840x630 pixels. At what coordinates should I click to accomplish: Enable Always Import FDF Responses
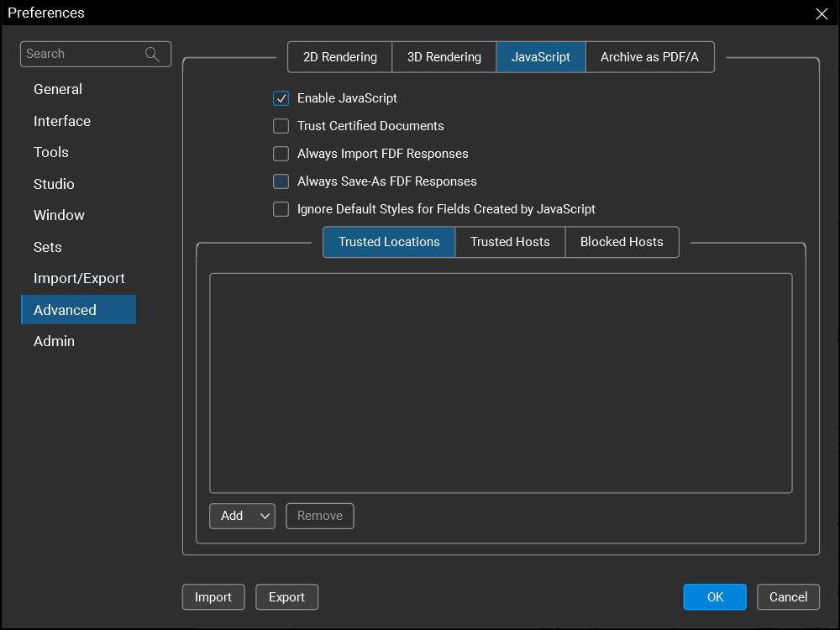(281, 154)
